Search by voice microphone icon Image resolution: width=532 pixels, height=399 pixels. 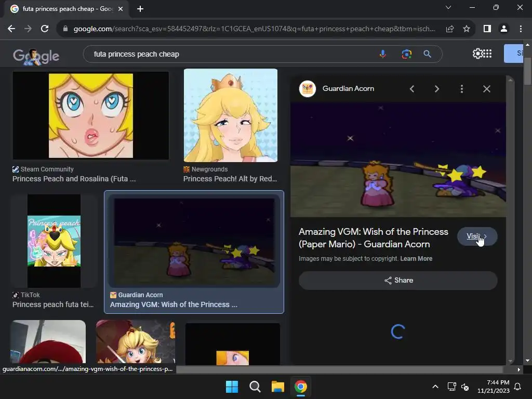[383, 54]
